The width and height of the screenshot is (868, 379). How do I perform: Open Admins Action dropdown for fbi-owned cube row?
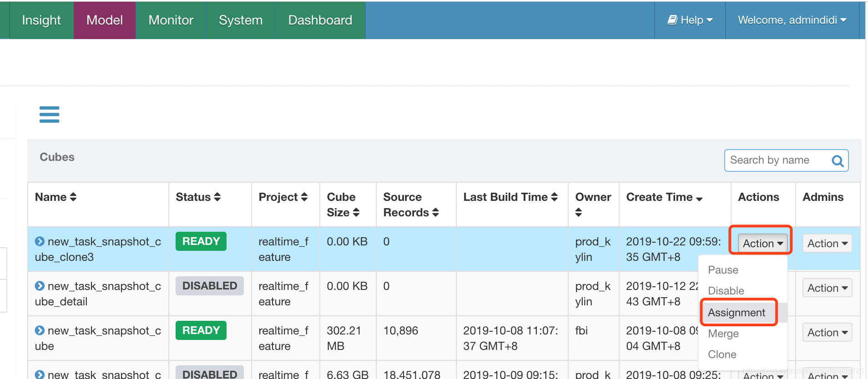[827, 332]
